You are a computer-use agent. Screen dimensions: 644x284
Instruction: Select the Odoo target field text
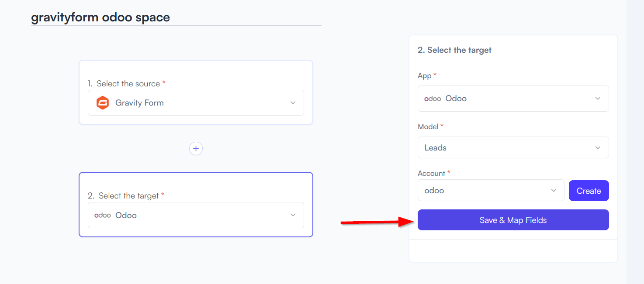click(126, 215)
